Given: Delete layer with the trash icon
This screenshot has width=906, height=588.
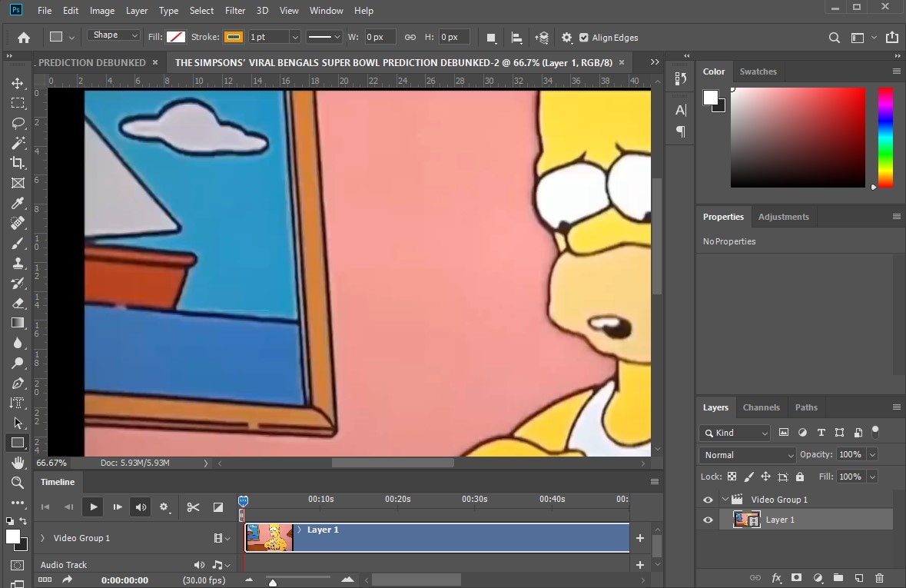Looking at the screenshot, I should coord(879,577).
